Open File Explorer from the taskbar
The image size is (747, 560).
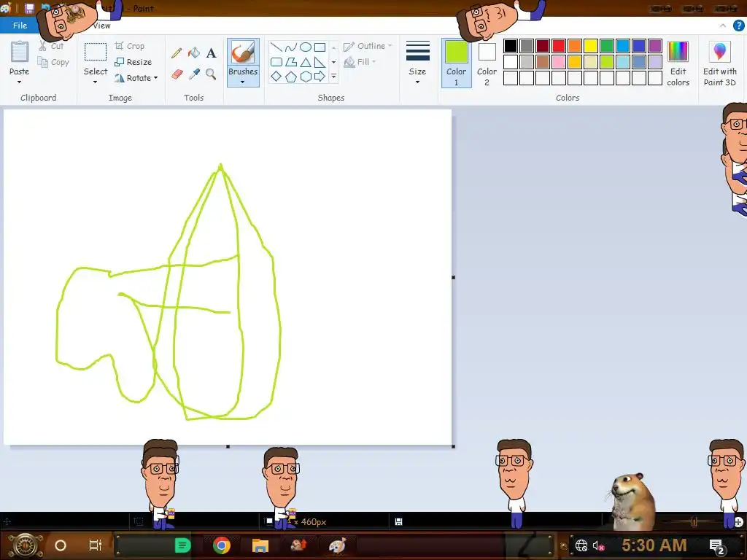[x=260, y=545]
